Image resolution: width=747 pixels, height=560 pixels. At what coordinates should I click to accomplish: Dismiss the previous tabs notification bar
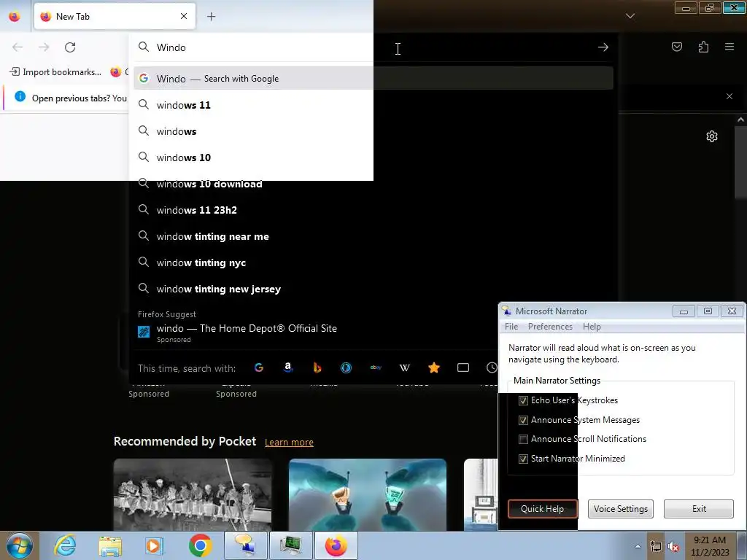pyautogui.click(x=729, y=96)
